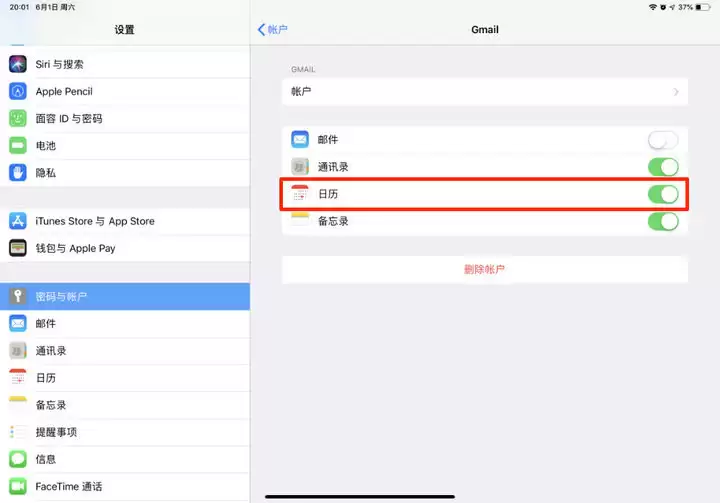This screenshot has width=720, height=503.
Task: Tap the Gmail page title
Action: pyautogui.click(x=485, y=29)
